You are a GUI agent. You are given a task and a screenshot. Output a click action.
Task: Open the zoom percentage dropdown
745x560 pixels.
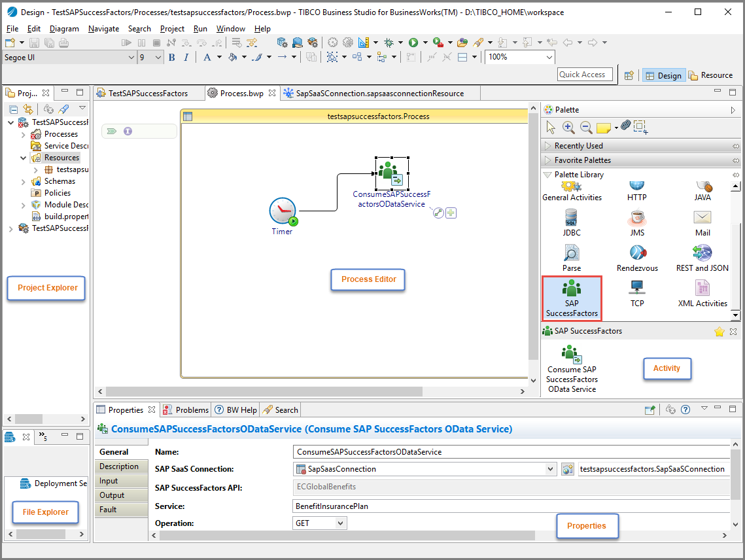point(549,58)
